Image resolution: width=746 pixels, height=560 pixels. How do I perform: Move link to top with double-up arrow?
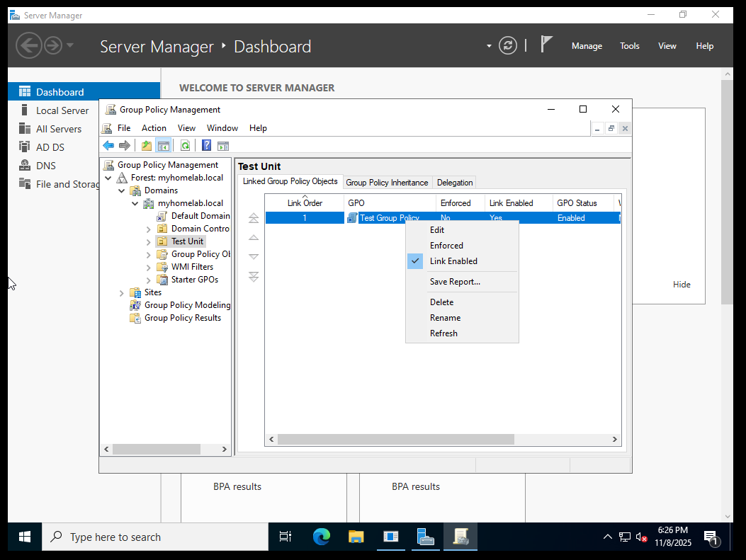(x=254, y=219)
